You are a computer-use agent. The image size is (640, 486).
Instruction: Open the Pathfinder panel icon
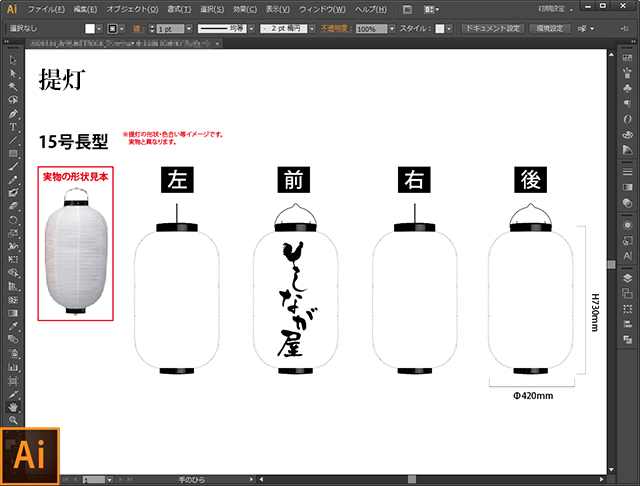(x=627, y=339)
